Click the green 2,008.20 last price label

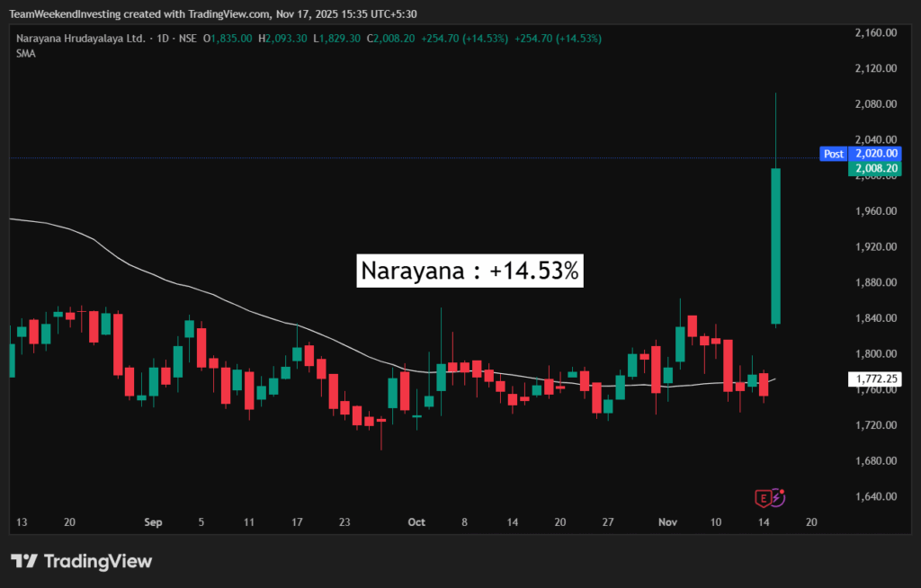tap(874, 168)
